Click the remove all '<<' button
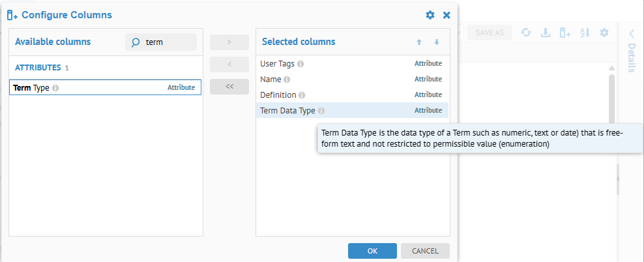This screenshot has height=262, width=644. [229, 87]
